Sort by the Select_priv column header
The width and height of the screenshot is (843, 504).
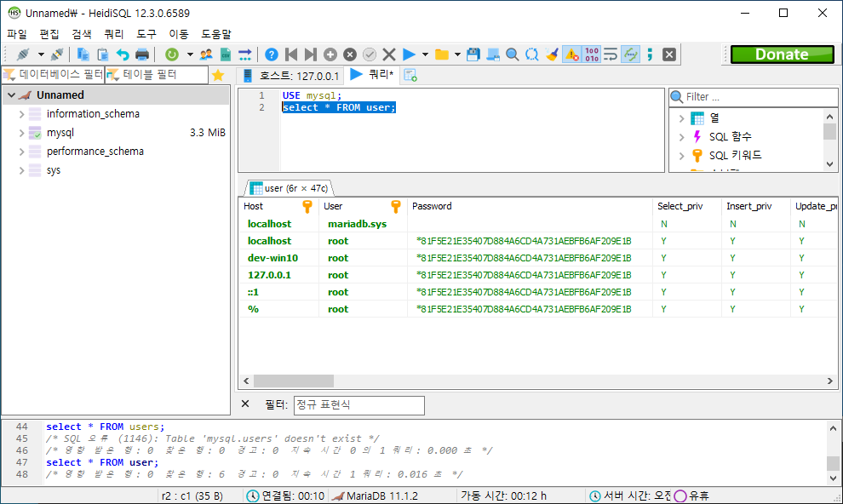coord(686,206)
